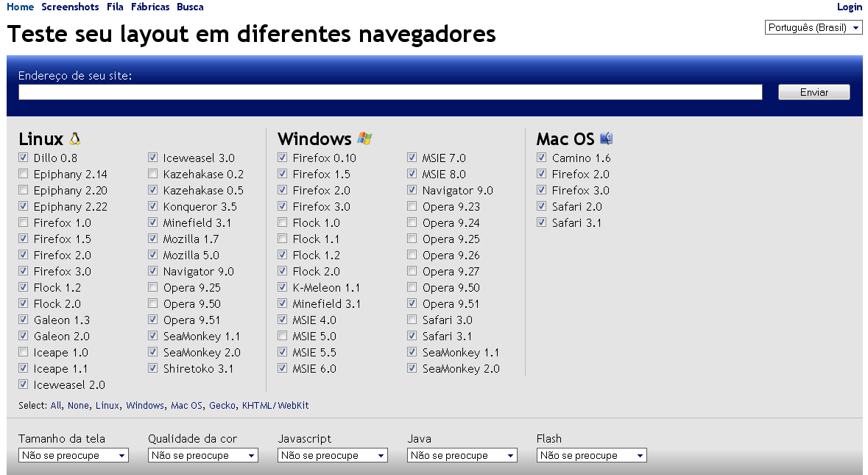The image size is (868, 475).
Task: Click the Linux section heading
Action: (41, 138)
